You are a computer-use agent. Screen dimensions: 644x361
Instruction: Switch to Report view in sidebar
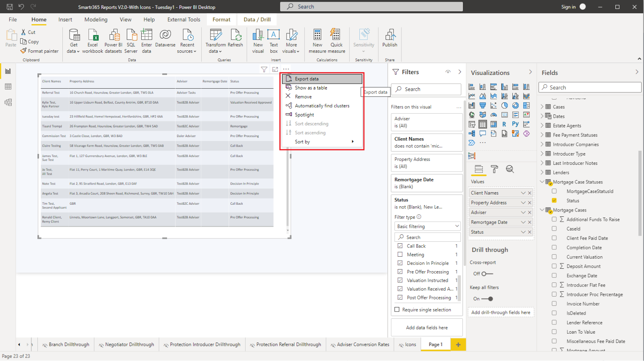[x=8, y=71]
